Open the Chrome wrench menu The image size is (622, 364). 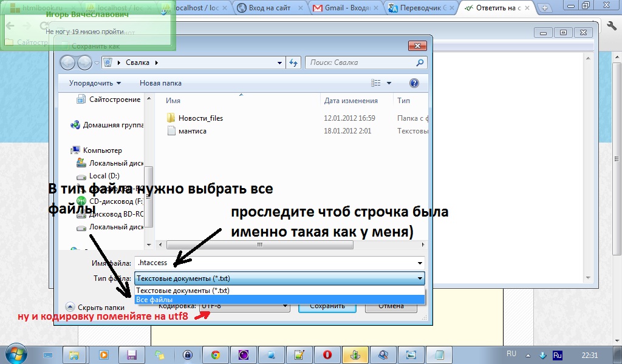point(611,25)
